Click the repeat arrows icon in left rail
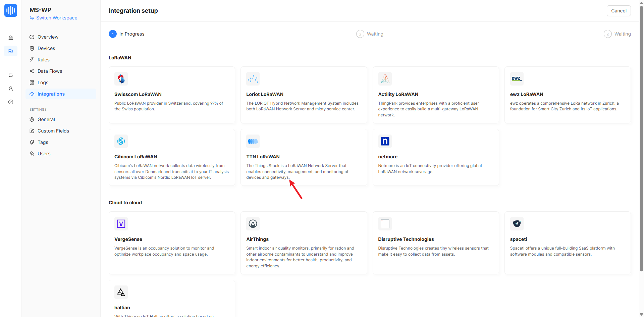The height and width of the screenshot is (317, 644). pos(11,75)
